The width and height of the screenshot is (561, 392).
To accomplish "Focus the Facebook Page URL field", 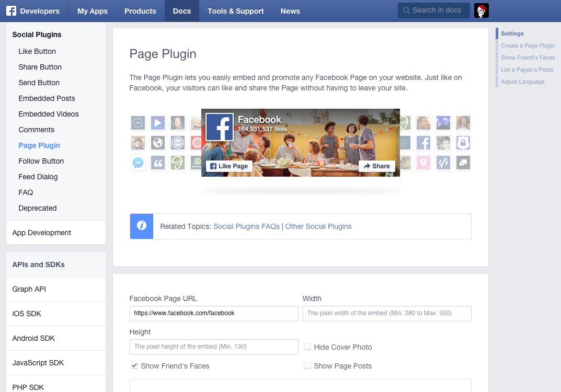I will (x=214, y=313).
